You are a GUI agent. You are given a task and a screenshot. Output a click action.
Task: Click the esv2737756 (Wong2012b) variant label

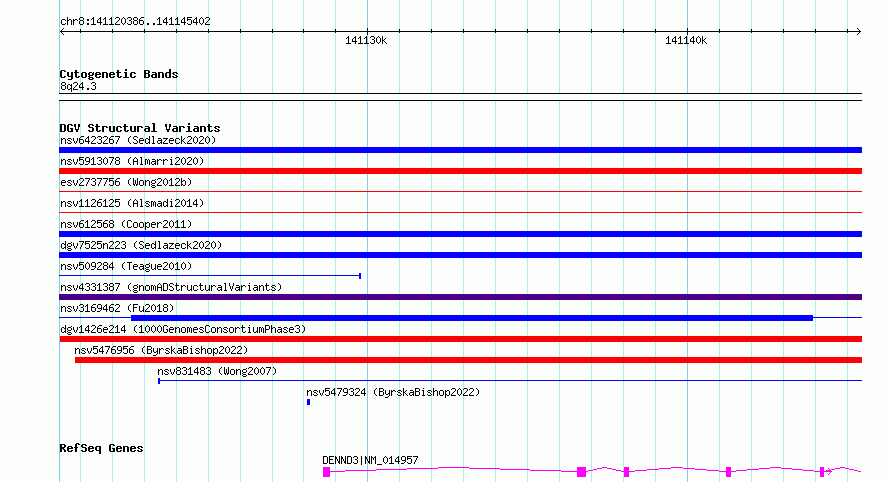126,182
